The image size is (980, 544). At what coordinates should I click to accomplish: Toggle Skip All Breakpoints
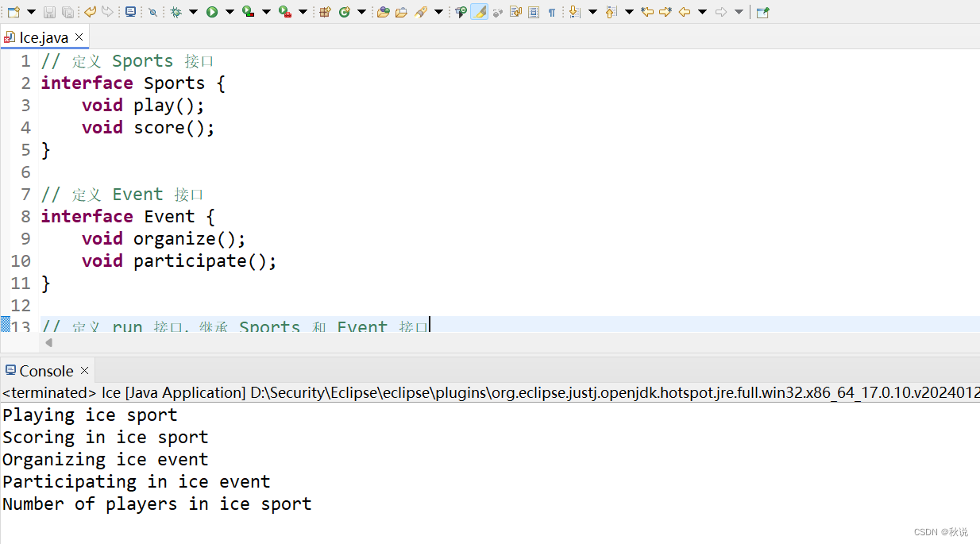(x=152, y=12)
